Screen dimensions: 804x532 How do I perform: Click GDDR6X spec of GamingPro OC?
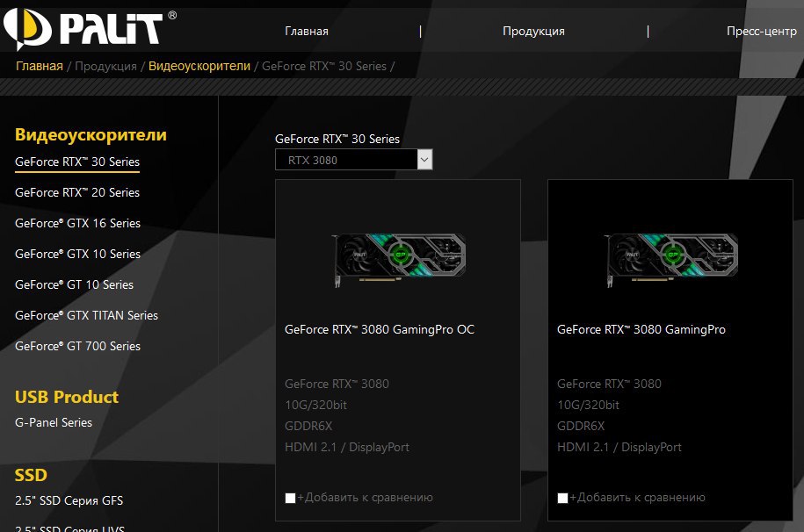click(x=308, y=427)
